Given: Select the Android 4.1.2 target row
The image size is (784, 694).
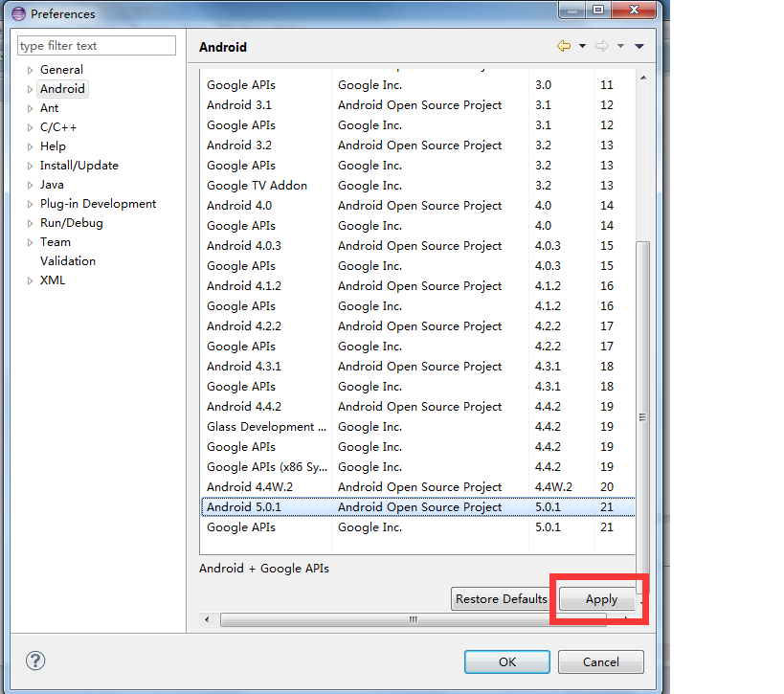Looking at the screenshot, I should (x=417, y=286).
